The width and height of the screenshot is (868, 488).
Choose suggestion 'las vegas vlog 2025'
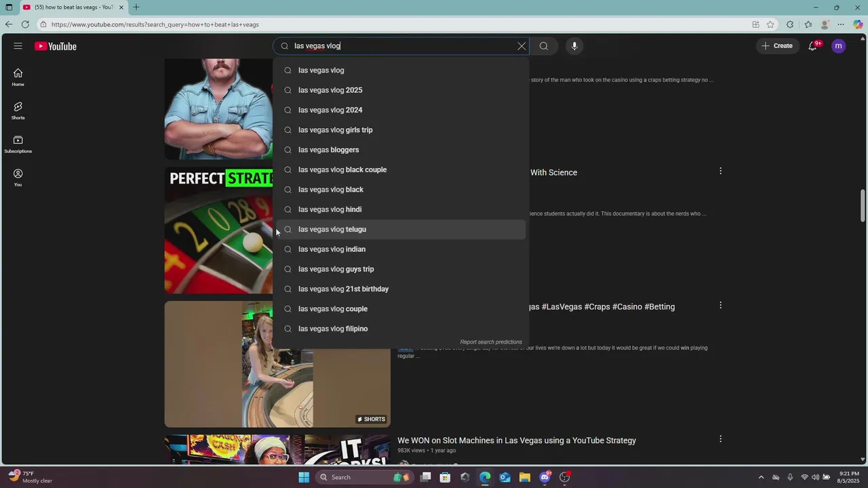click(400, 90)
